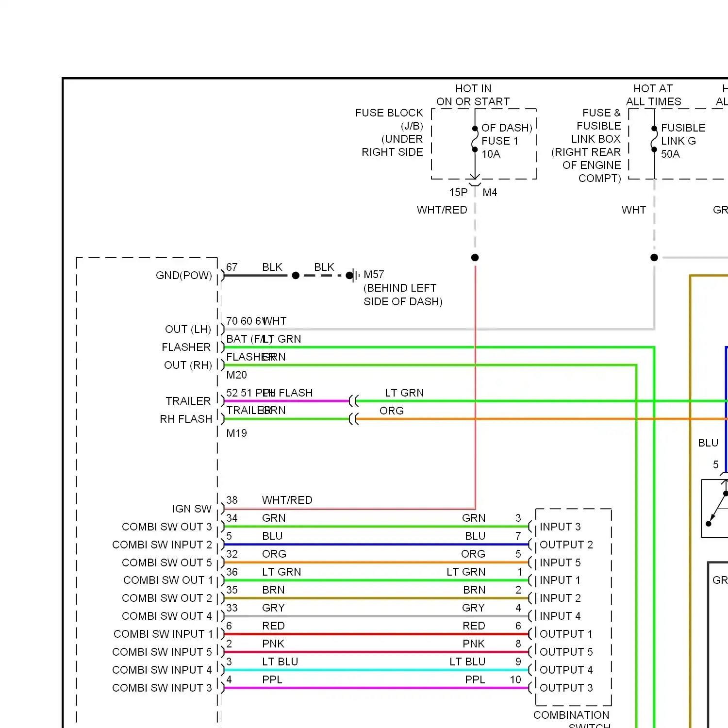This screenshot has height=728, width=728.
Task: Click the OUTPUT 4 combination switch pin
Action: 566,670
